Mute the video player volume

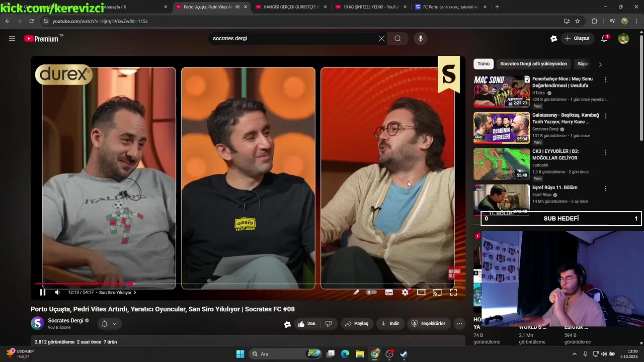[x=57, y=292]
